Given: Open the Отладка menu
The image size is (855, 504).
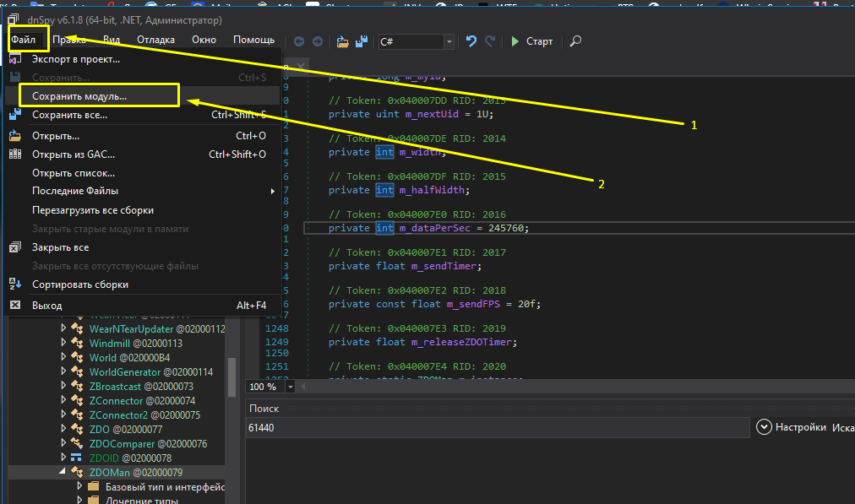Looking at the screenshot, I should [x=155, y=40].
